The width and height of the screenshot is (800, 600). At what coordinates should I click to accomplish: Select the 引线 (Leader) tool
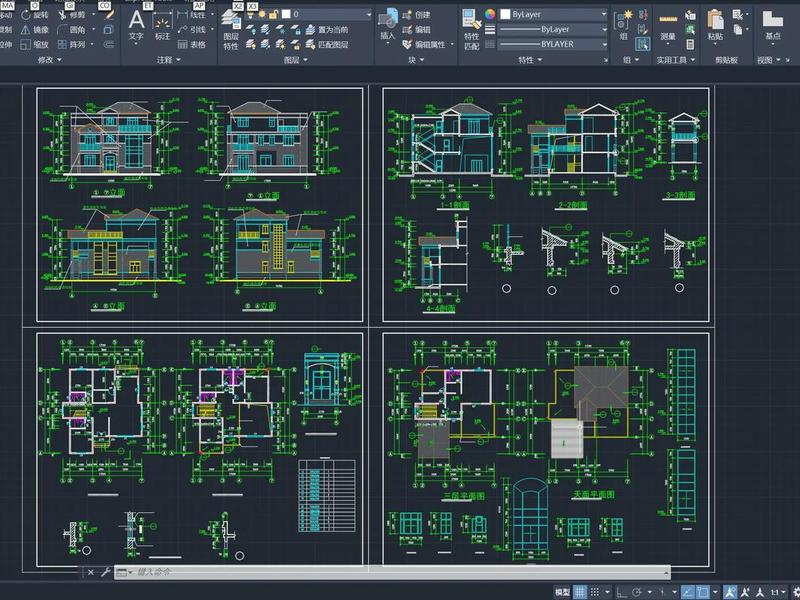[191, 30]
